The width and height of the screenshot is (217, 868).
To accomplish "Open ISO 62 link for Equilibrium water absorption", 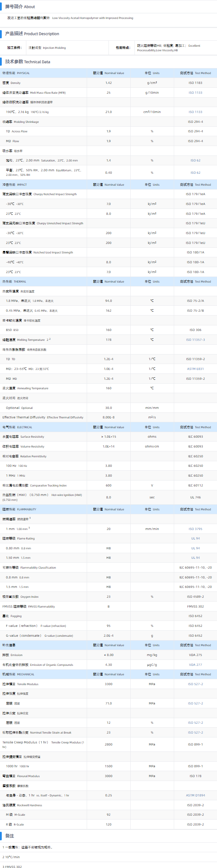I will 195,173.
